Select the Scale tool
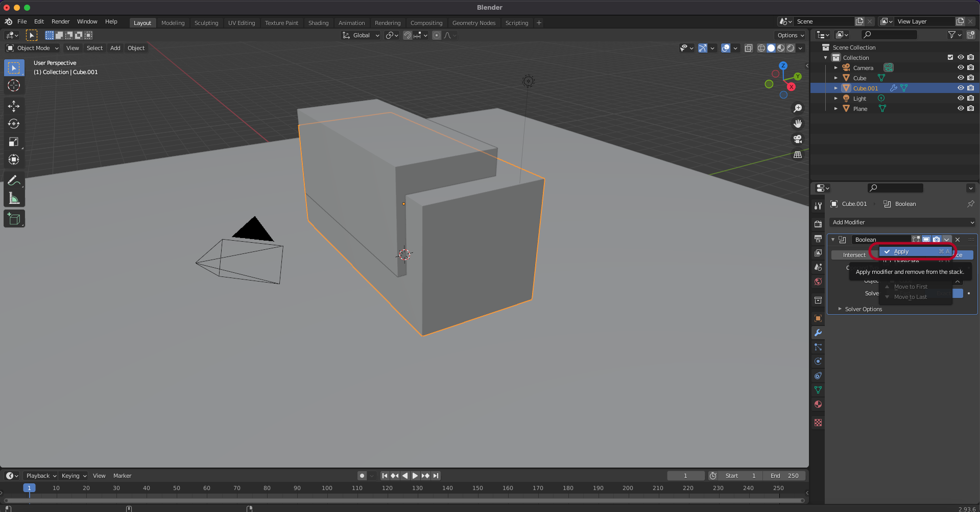This screenshot has width=980, height=512. point(14,142)
